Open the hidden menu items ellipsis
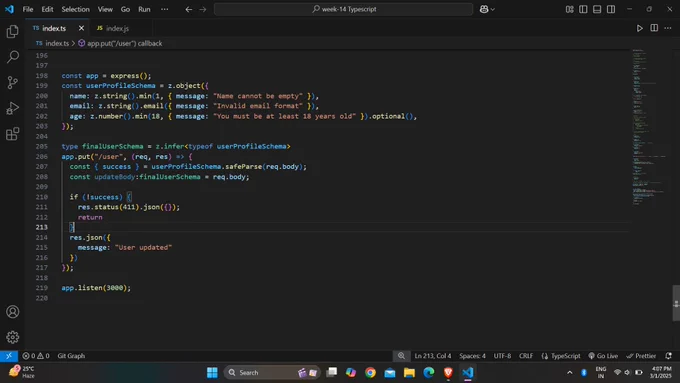This screenshot has width=680, height=383. tap(164, 9)
